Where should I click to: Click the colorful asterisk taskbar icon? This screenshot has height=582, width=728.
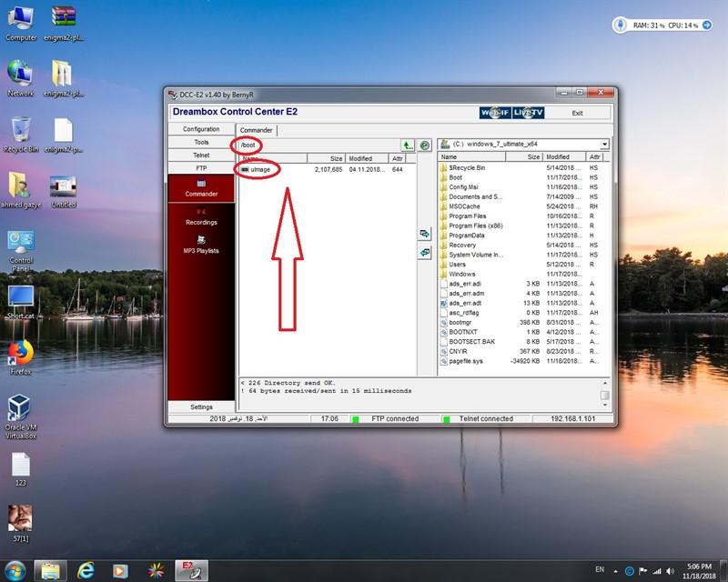[x=156, y=570]
